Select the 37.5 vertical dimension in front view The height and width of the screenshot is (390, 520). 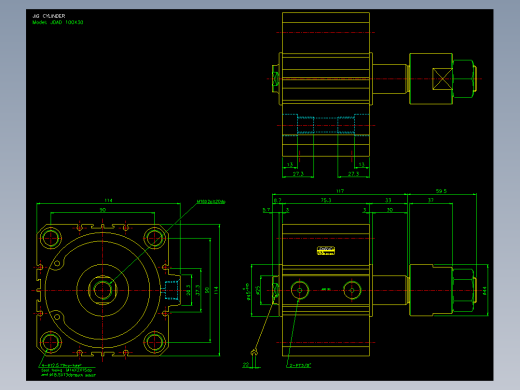pos(198,290)
